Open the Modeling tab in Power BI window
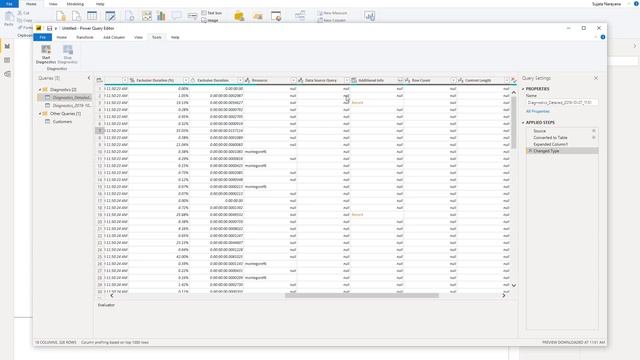The image size is (640, 360). tap(75, 4)
